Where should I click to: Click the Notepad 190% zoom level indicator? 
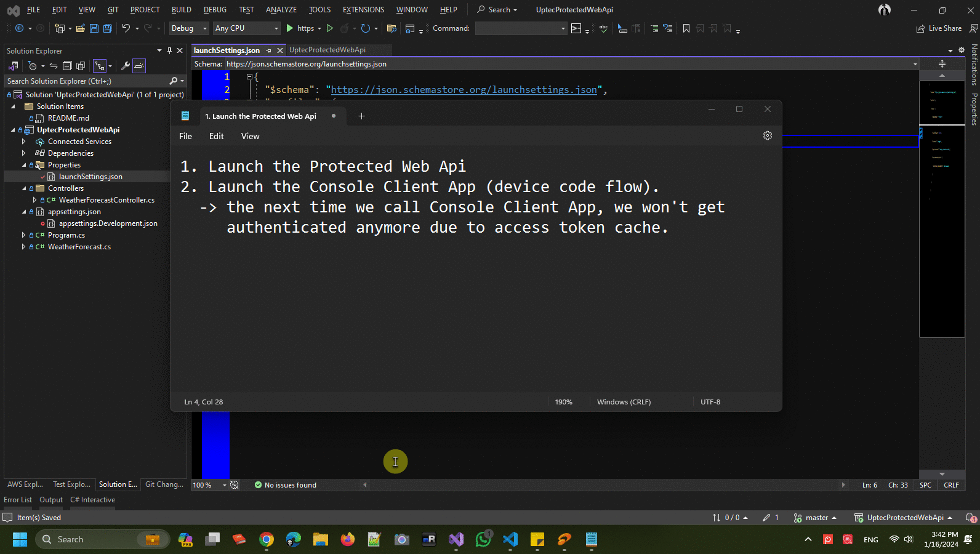click(563, 402)
